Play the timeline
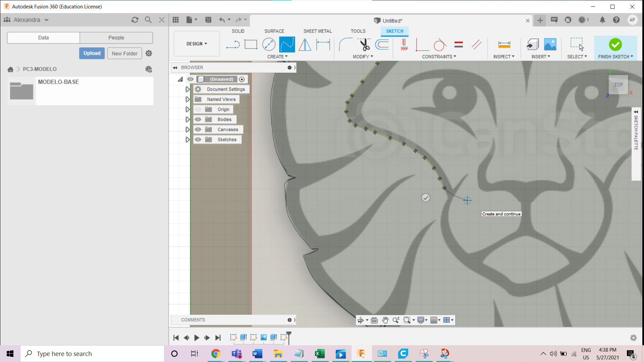 point(197,338)
